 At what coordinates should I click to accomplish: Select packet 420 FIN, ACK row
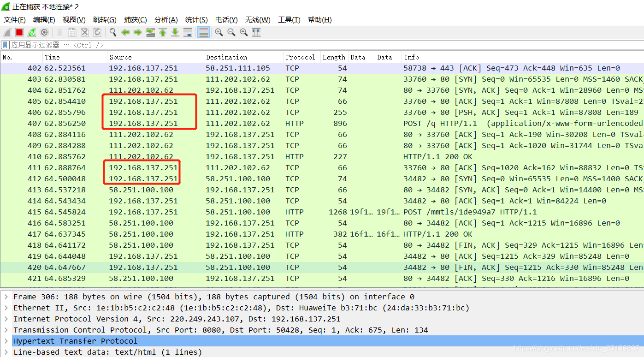coord(322,268)
